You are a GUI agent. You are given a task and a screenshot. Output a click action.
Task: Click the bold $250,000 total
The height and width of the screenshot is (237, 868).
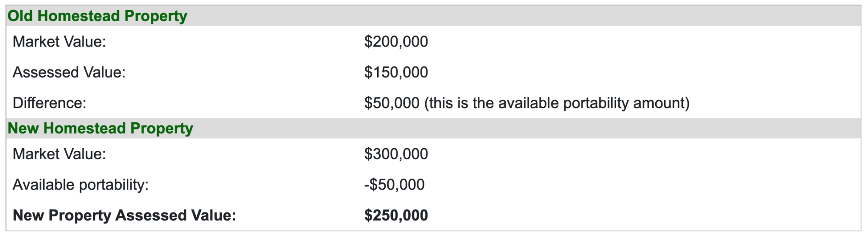(x=396, y=215)
